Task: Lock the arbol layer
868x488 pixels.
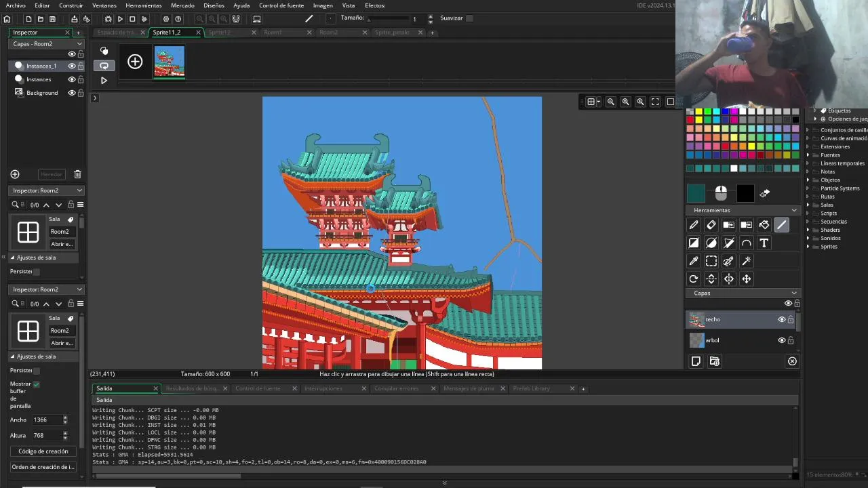Action: (x=791, y=340)
